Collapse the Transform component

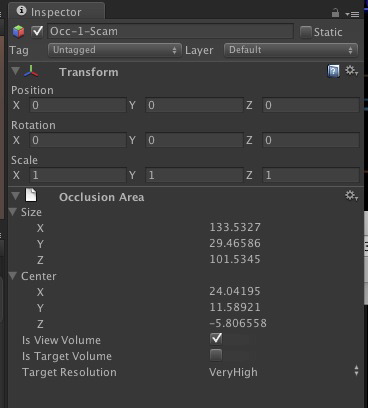pos(15,71)
